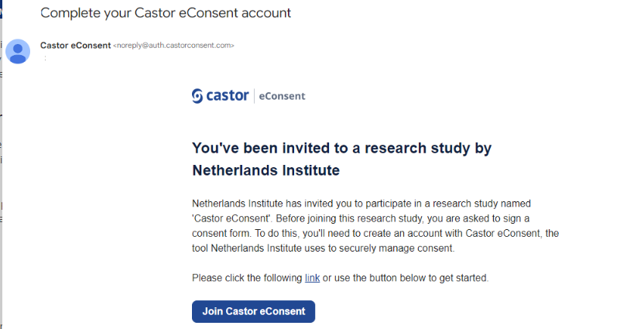
Task: Click the small dots beneath the sender name
Action: 45,58
